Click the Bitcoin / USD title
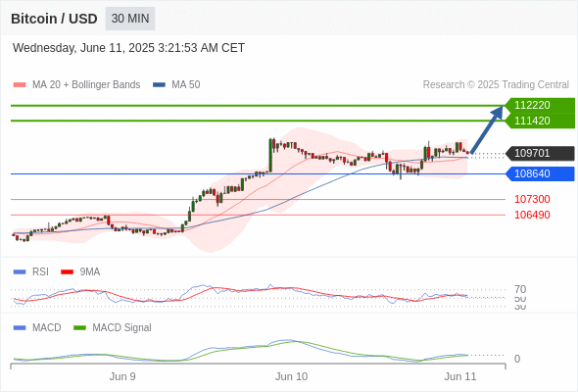Image resolution: width=578 pixels, height=392 pixels. coord(54,19)
